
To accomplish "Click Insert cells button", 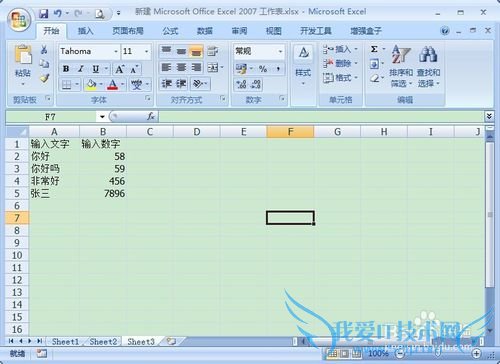I will point(340,49).
